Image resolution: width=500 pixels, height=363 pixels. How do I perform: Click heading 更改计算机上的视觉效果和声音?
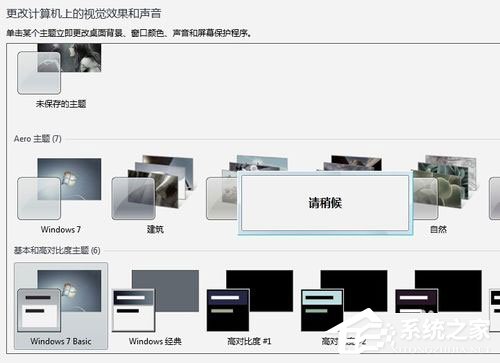(x=84, y=14)
